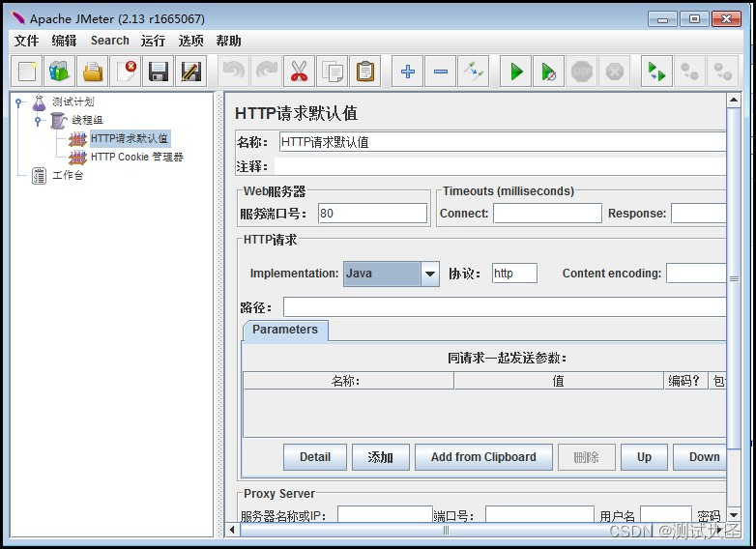Click the vertical scrollbar down arrow
Screen dimensions: 756x549
tap(734, 515)
